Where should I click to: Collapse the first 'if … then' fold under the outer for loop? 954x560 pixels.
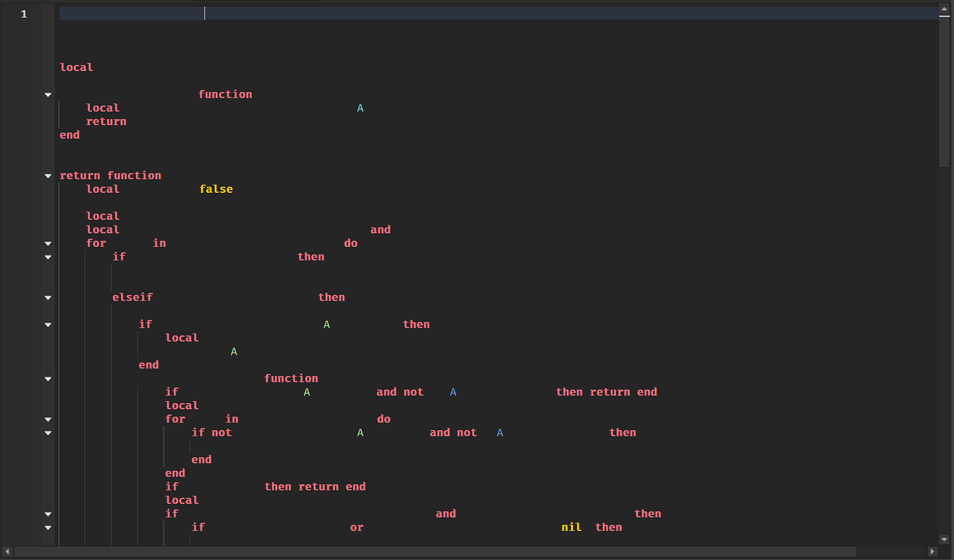tap(48, 257)
